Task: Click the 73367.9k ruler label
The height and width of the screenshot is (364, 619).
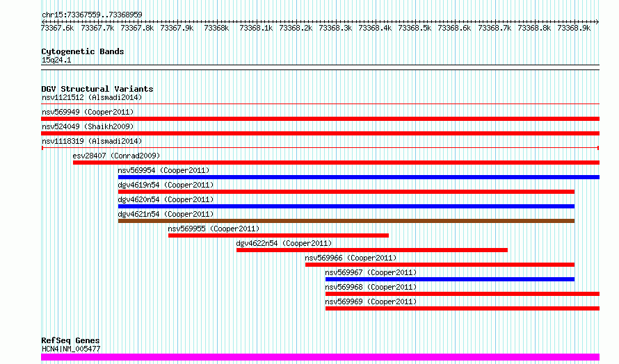Action: pos(177,28)
